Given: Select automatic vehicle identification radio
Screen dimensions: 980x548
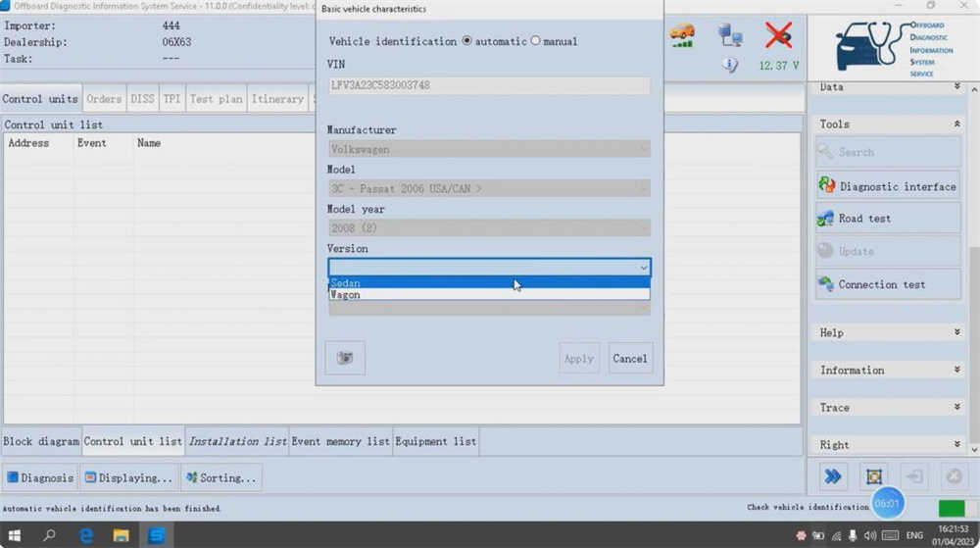Looking at the screenshot, I should coord(466,40).
